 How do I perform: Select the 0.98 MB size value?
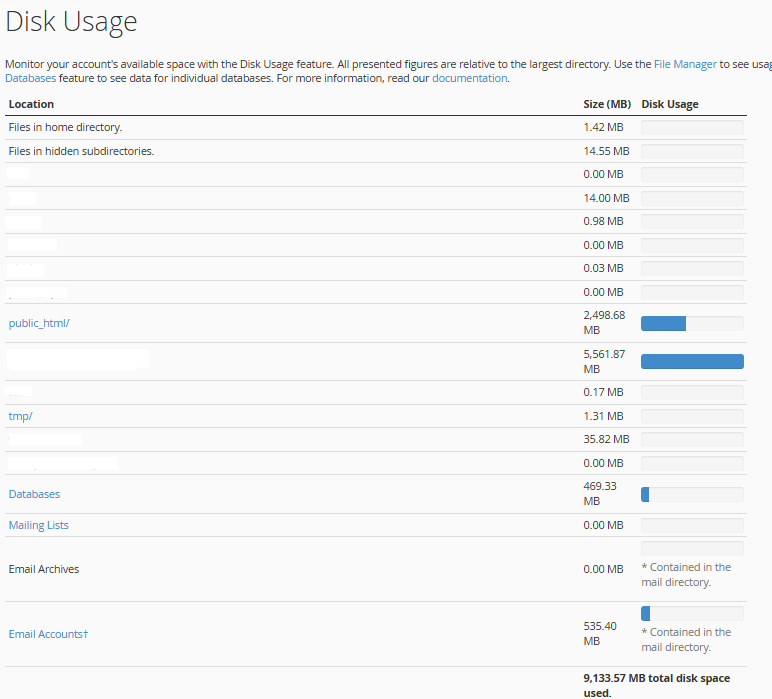pos(603,221)
